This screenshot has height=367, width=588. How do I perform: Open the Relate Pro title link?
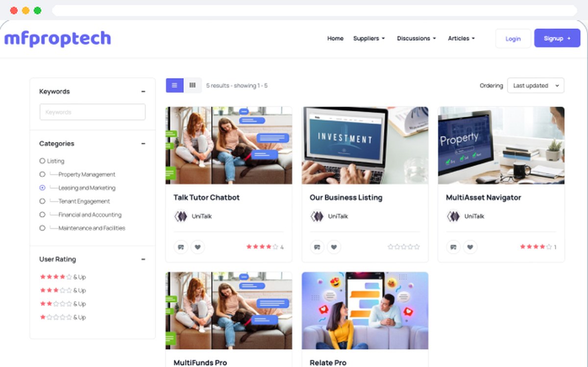tap(328, 363)
